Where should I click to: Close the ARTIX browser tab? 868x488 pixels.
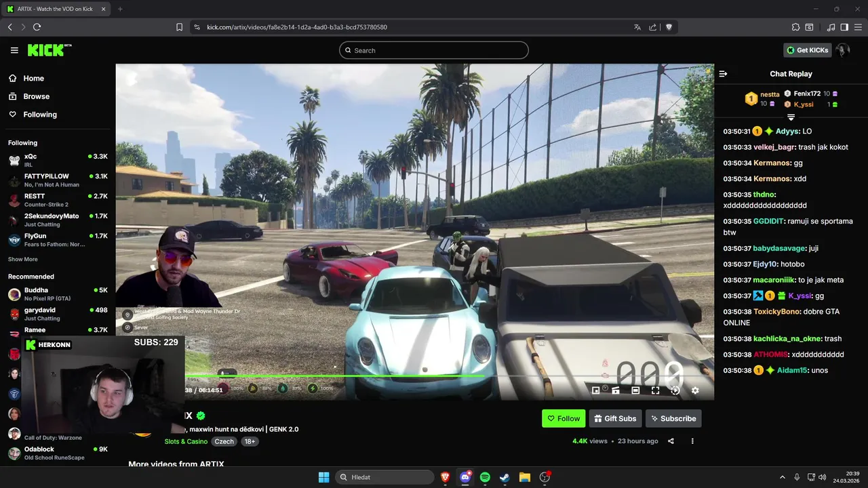coord(103,9)
